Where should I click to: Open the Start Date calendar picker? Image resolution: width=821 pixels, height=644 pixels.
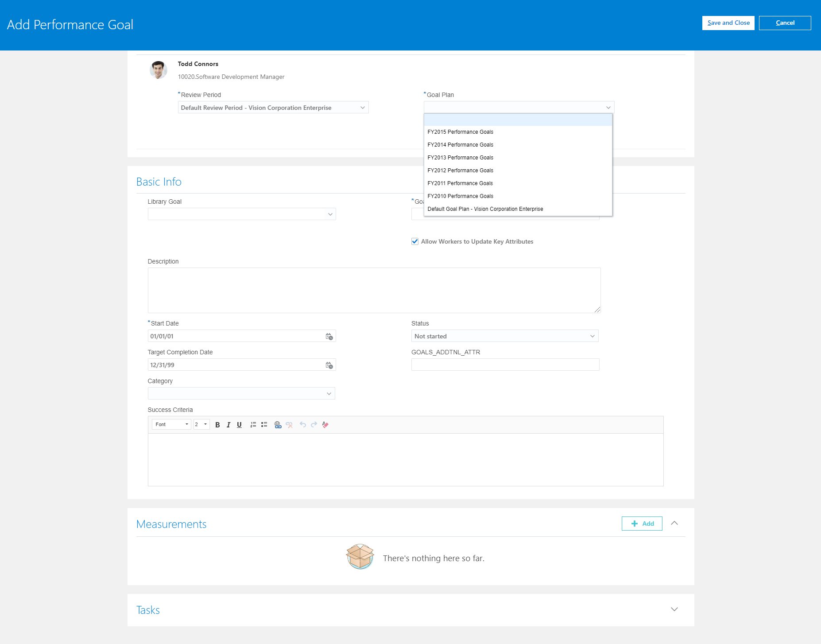point(329,336)
